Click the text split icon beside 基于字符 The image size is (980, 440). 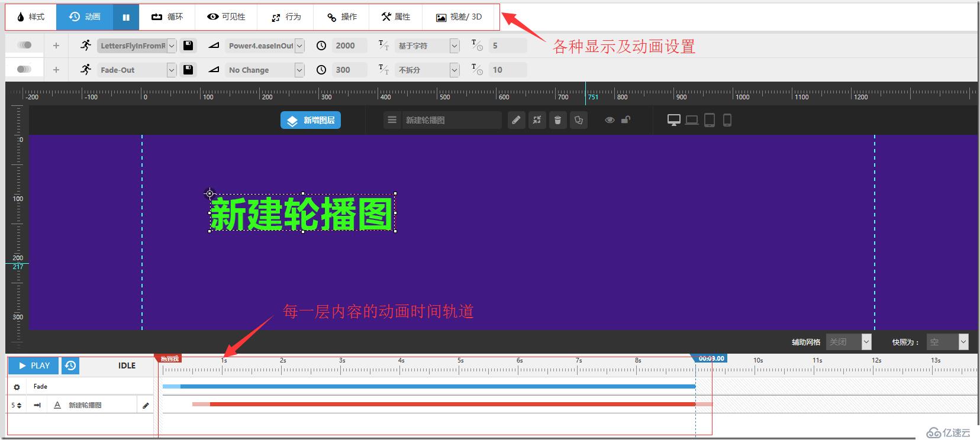(x=383, y=45)
